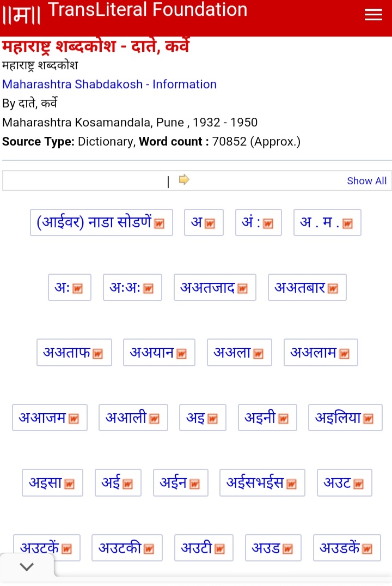
Task: Expand the bottom panel chevron
Action: pos(27,567)
